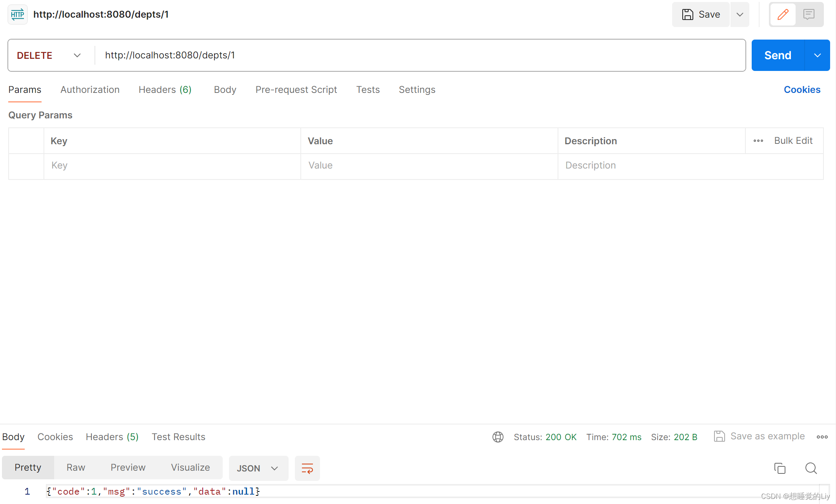Open the Test Results tab

pyautogui.click(x=178, y=437)
